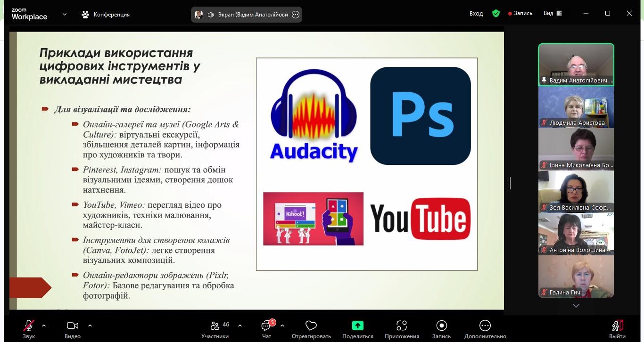The image size is (644, 342).
Task: Unmute microphone with the Звук button
Action: 29,329
